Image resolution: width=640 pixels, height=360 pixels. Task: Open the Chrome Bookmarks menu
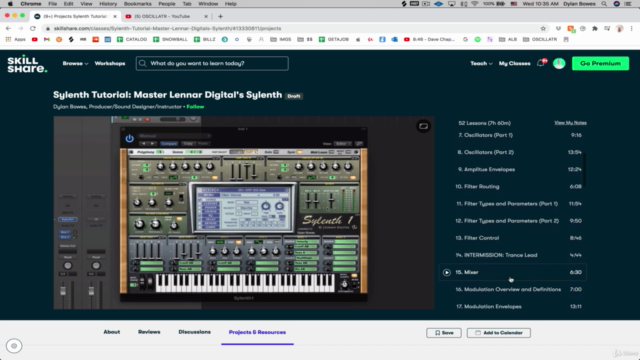click(x=138, y=4)
